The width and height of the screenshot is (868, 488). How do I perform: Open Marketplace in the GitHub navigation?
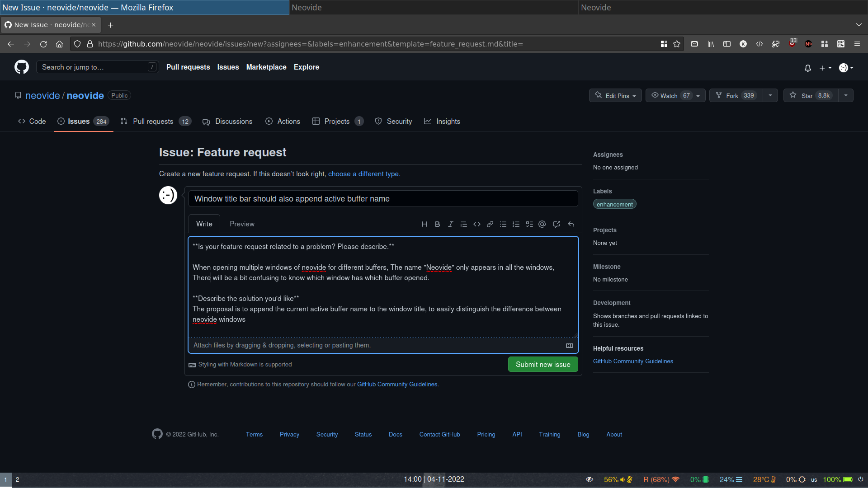coord(266,67)
